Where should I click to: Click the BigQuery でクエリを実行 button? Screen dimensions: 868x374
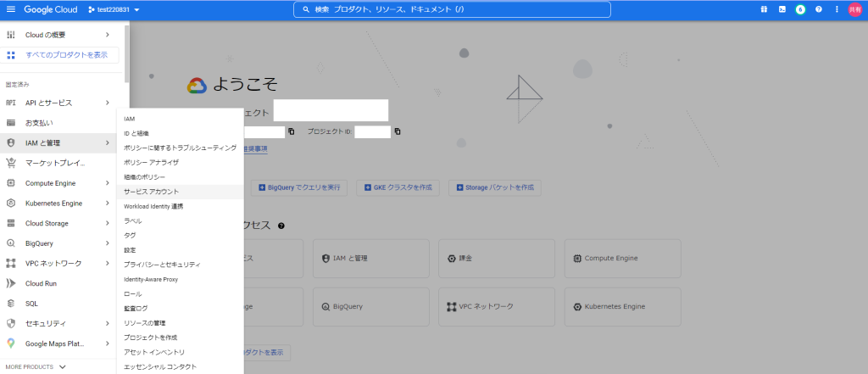click(303, 187)
